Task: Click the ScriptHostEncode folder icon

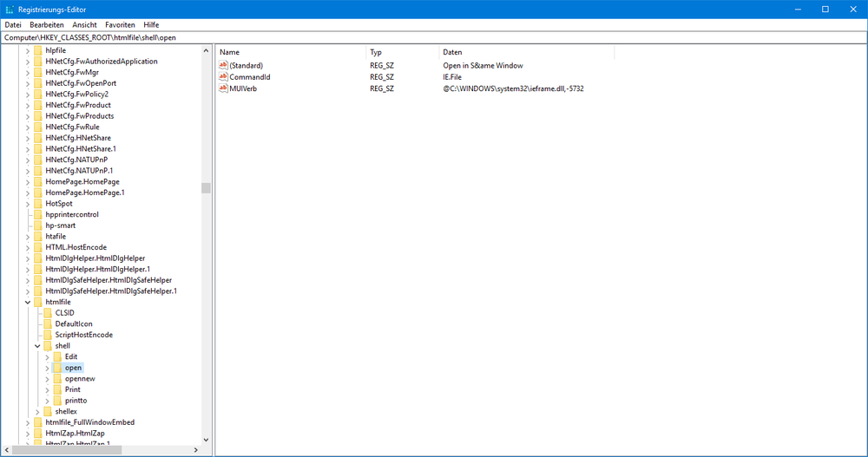Action: 48,335
